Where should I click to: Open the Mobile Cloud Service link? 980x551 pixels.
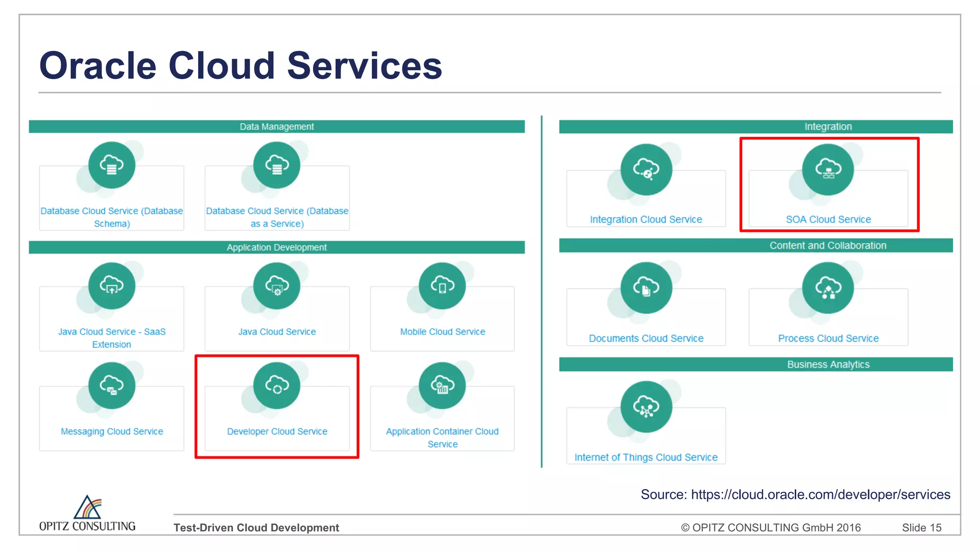pyautogui.click(x=443, y=332)
